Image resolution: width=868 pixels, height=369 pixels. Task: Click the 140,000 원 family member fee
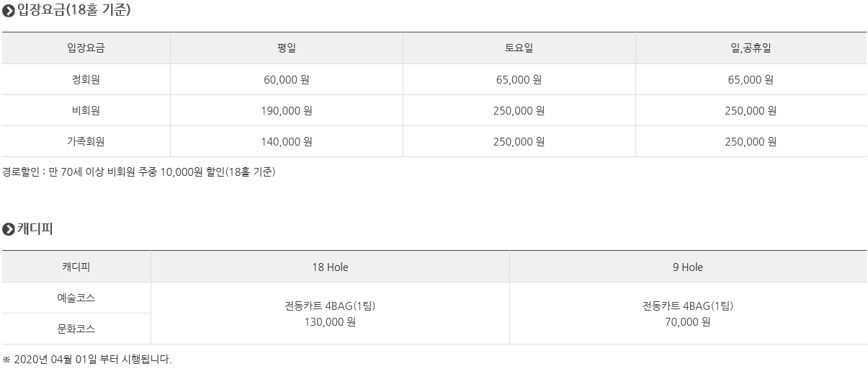tap(287, 141)
